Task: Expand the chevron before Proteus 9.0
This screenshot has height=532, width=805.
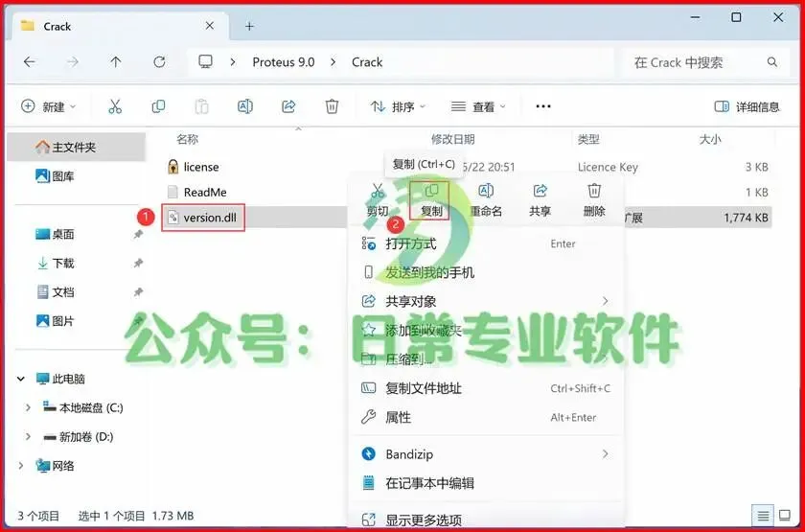Action: [233, 62]
